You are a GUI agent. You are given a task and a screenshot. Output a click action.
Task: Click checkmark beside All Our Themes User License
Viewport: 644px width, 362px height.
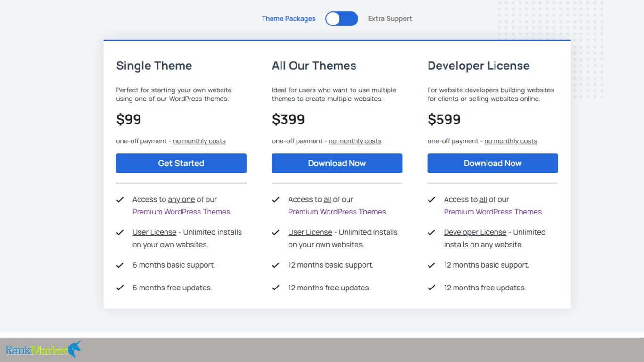click(276, 232)
